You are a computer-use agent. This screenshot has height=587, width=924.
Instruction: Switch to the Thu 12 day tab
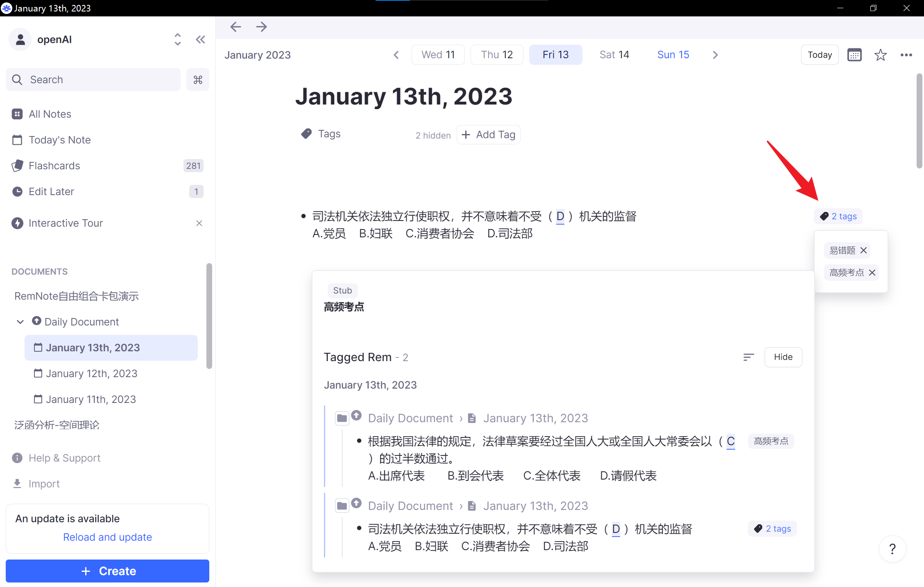click(497, 55)
